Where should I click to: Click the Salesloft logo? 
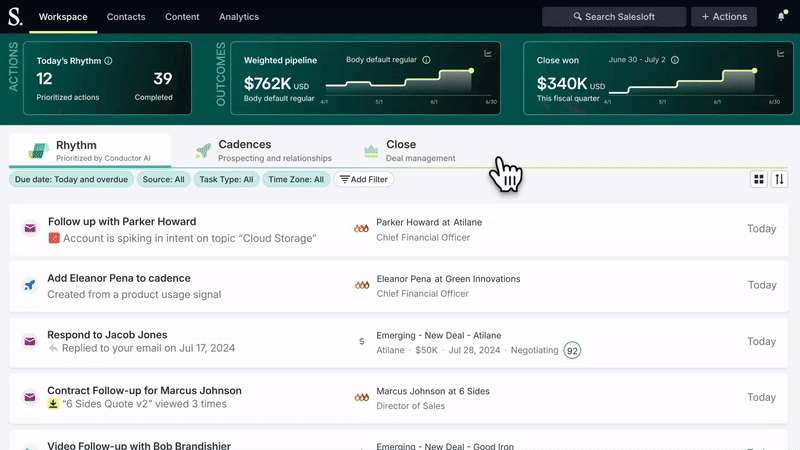pos(15,16)
